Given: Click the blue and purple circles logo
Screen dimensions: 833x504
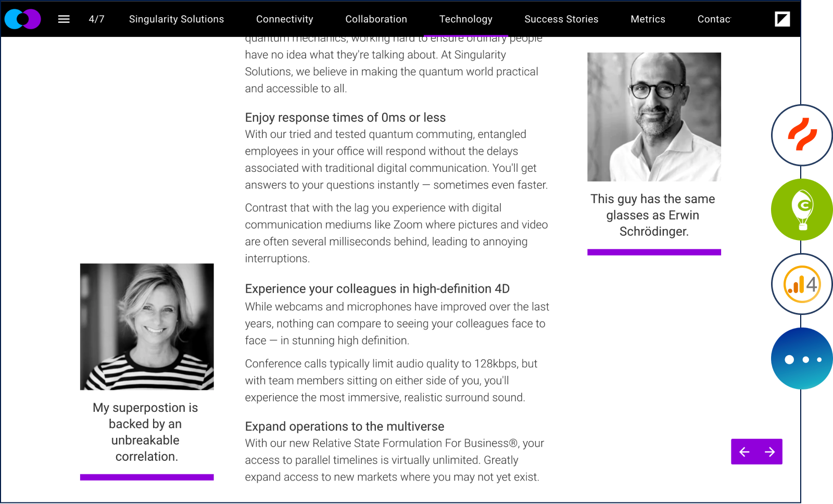Looking at the screenshot, I should (22, 19).
